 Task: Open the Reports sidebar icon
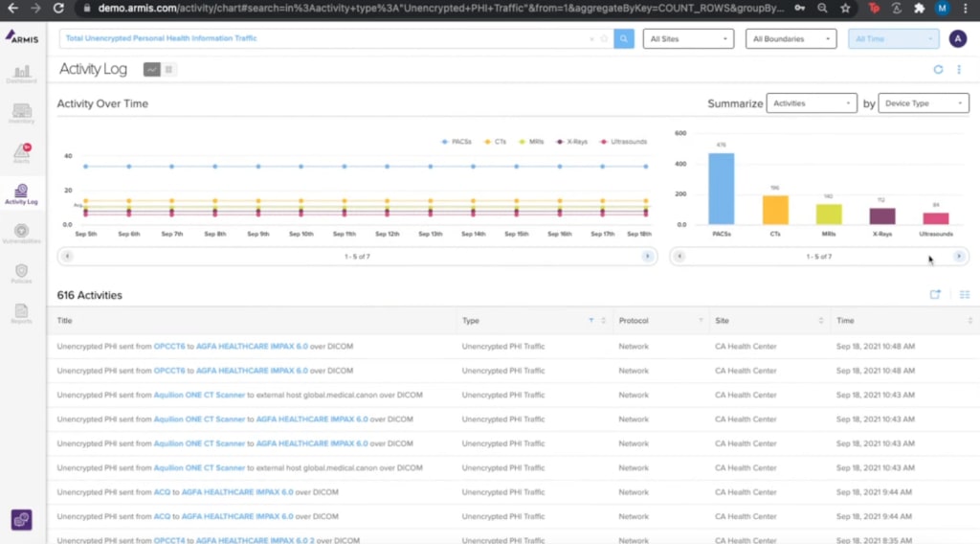pyautogui.click(x=22, y=313)
